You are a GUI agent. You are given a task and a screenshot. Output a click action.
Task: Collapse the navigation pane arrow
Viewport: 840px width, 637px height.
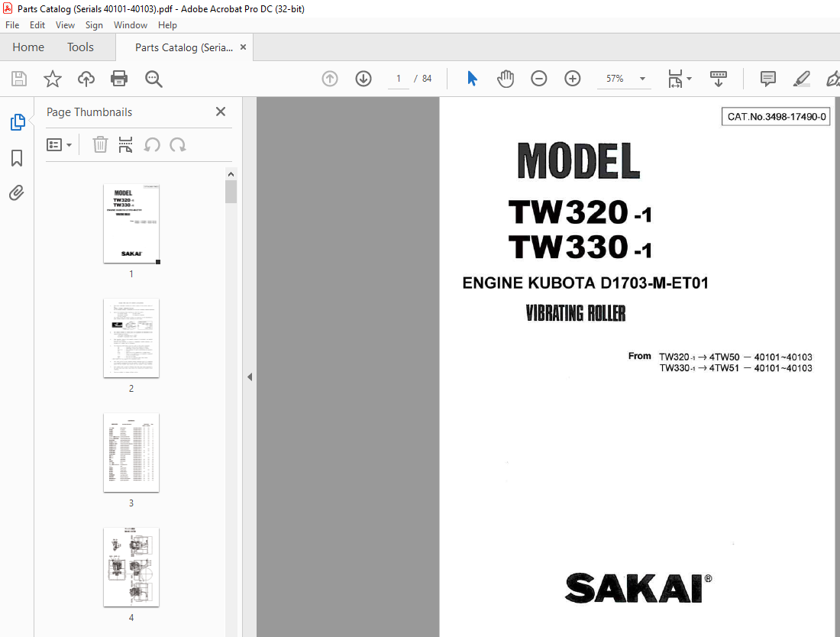coord(250,377)
